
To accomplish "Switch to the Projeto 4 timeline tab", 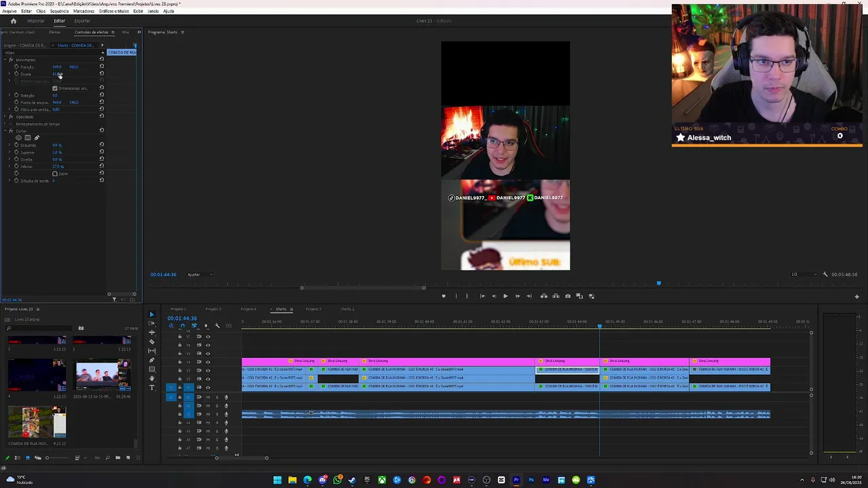I will point(248,309).
